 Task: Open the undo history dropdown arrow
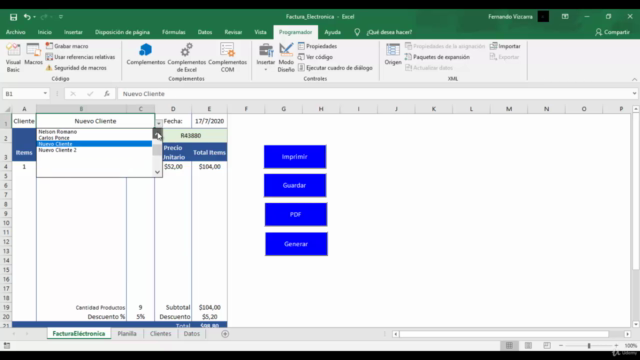(34, 17)
